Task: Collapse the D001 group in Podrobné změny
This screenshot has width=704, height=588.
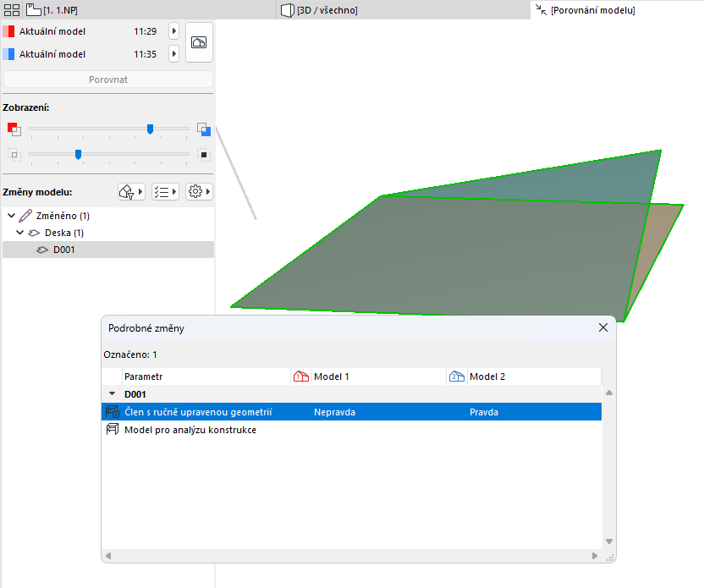Action: (113, 393)
